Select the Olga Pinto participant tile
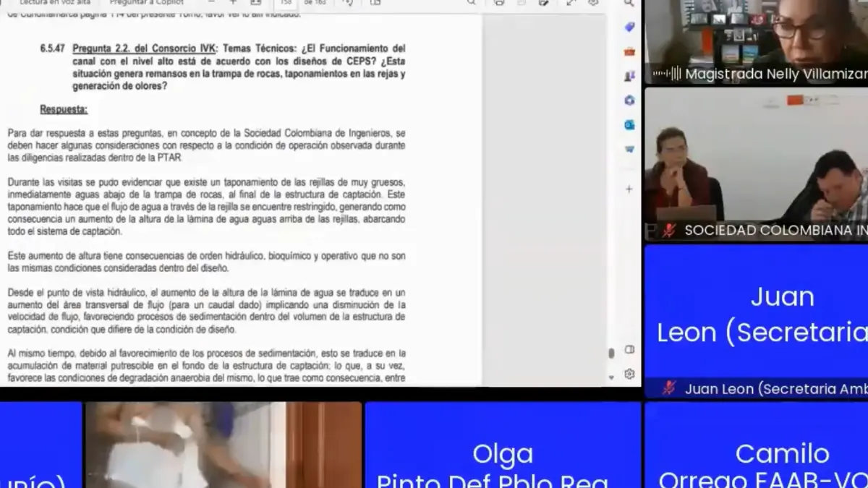This screenshot has width=868, height=488. 503,445
